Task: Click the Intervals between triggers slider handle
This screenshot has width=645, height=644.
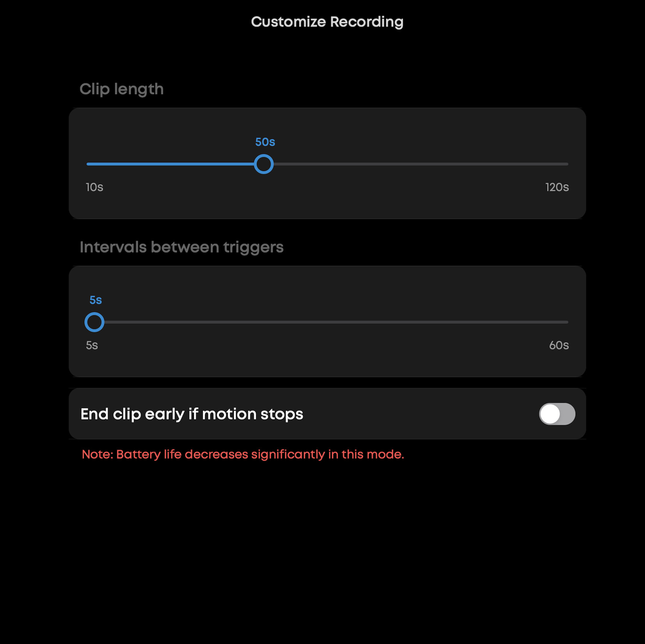Action: (x=94, y=322)
